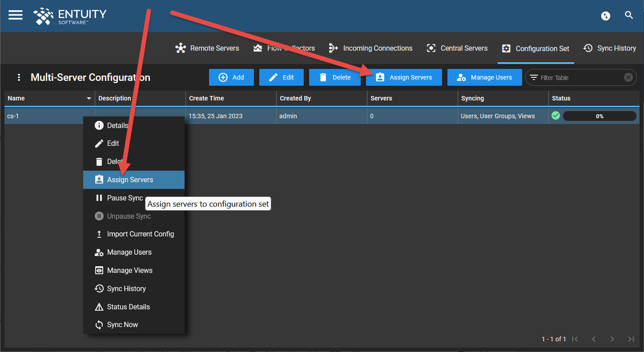
Task: Click the Assign Servers toolbar button
Action: point(404,77)
